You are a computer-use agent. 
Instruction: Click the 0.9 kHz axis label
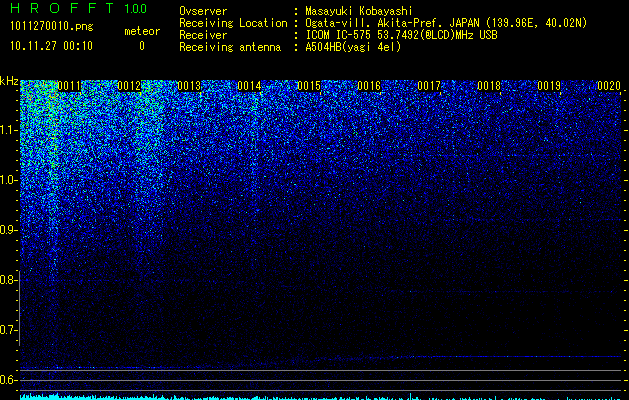[9, 230]
